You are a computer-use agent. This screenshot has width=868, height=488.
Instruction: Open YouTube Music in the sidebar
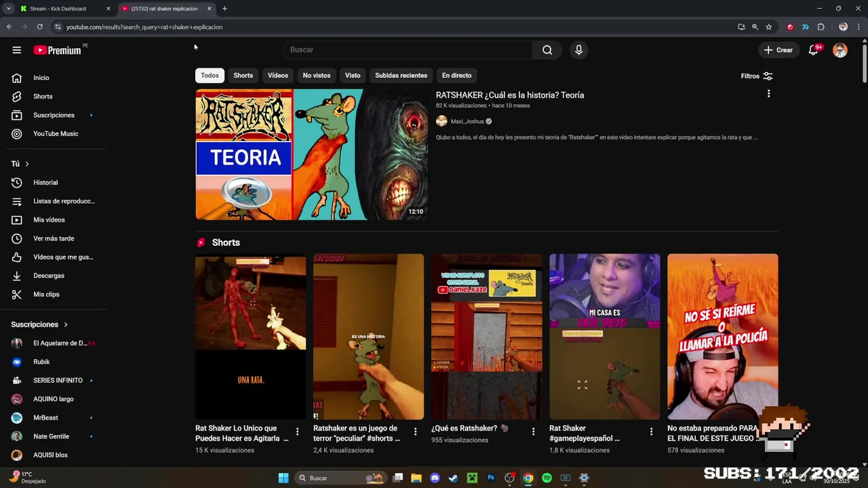tap(54, 134)
